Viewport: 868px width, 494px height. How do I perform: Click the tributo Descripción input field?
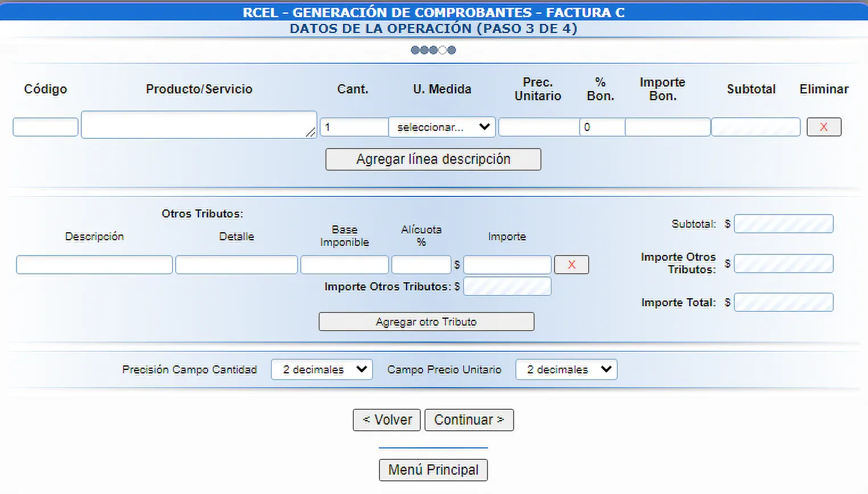coord(94,265)
